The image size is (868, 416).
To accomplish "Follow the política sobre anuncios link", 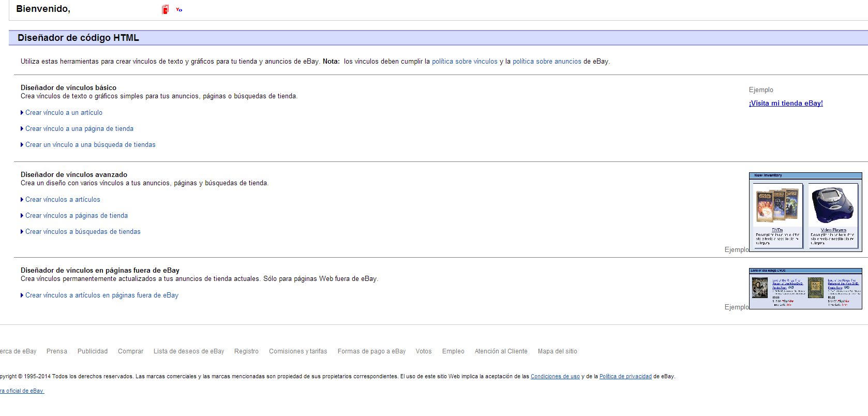I will [x=547, y=62].
